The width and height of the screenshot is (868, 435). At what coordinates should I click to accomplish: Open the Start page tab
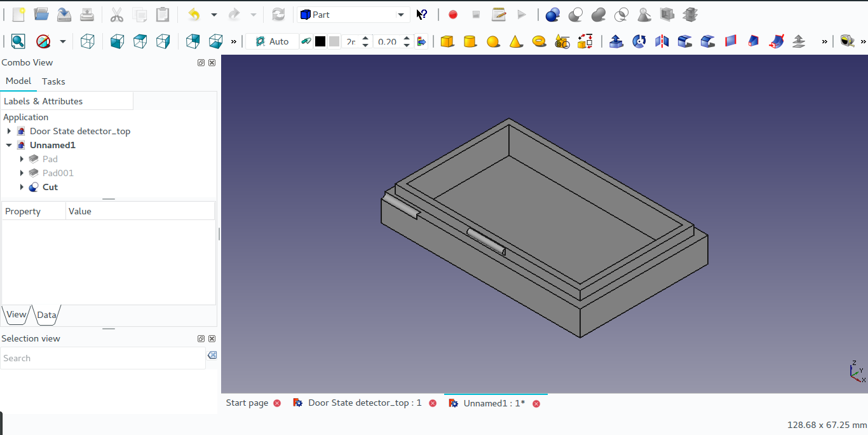coord(247,403)
